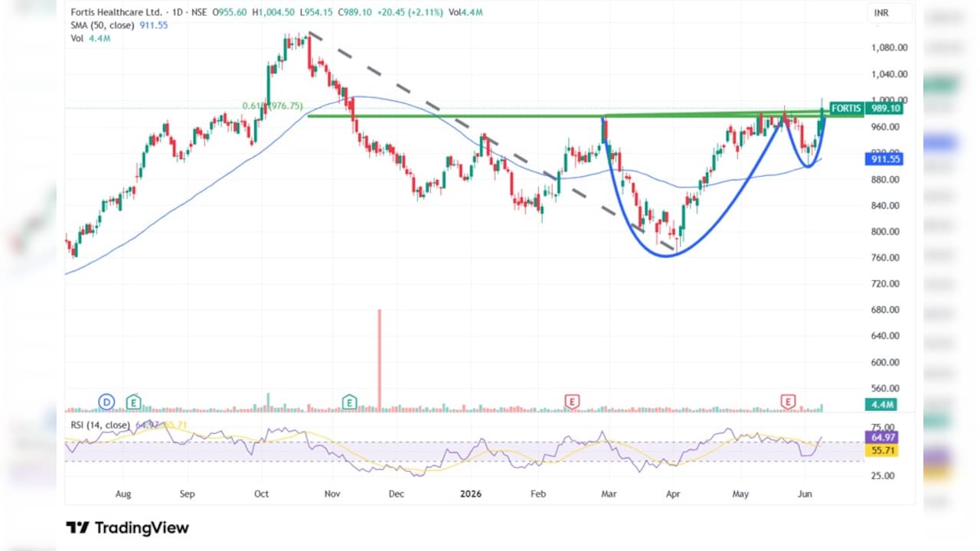Click the TradingView logo
Image resolution: width=980 pixels, height=551 pixels.
[127, 527]
